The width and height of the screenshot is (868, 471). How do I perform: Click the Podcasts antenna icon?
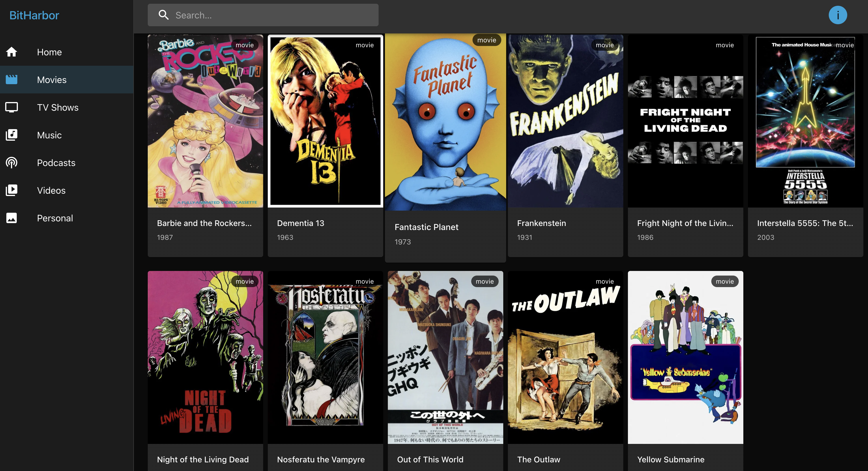(x=12, y=163)
